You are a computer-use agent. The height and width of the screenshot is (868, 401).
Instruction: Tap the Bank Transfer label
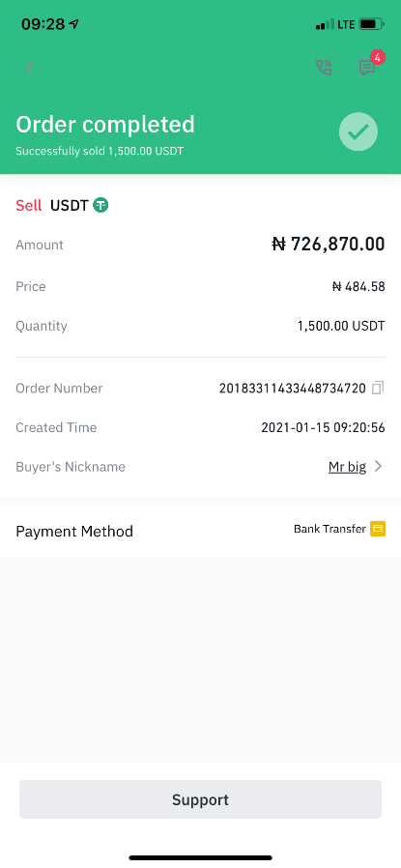[x=329, y=529]
